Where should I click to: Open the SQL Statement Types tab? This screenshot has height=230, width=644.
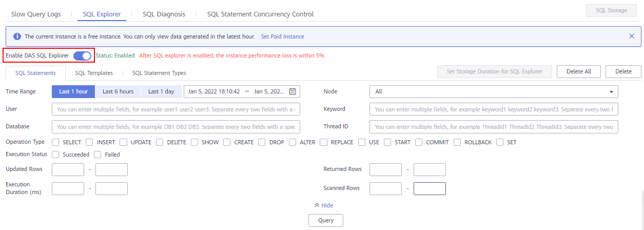click(x=159, y=73)
